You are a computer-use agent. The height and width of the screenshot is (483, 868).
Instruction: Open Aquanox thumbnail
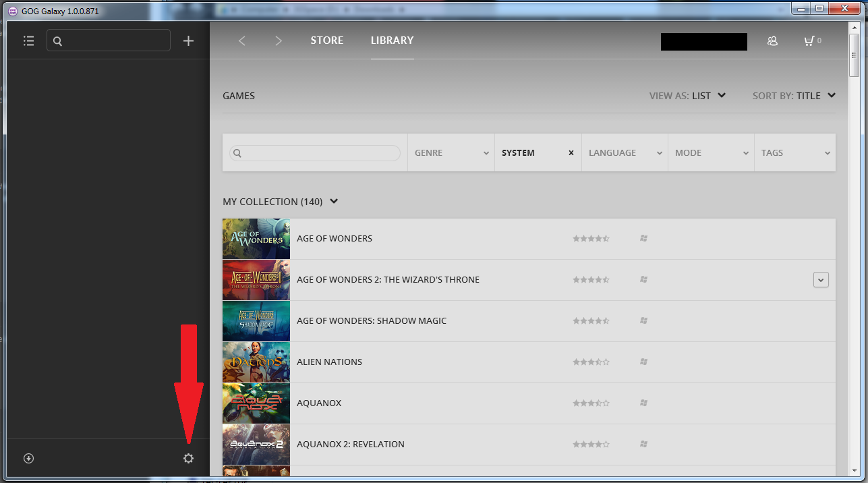(x=256, y=403)
